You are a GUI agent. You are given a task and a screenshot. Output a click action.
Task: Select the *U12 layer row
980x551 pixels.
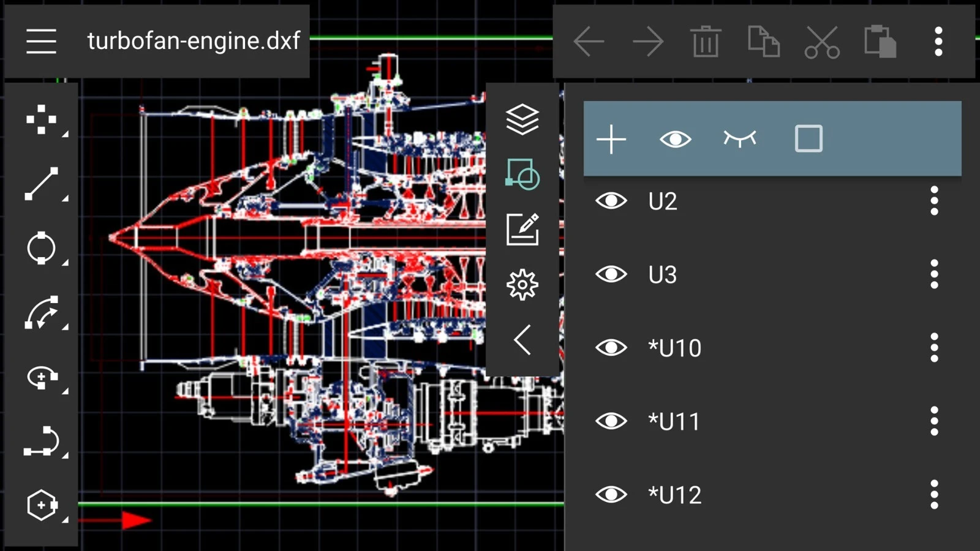point(766,495)
